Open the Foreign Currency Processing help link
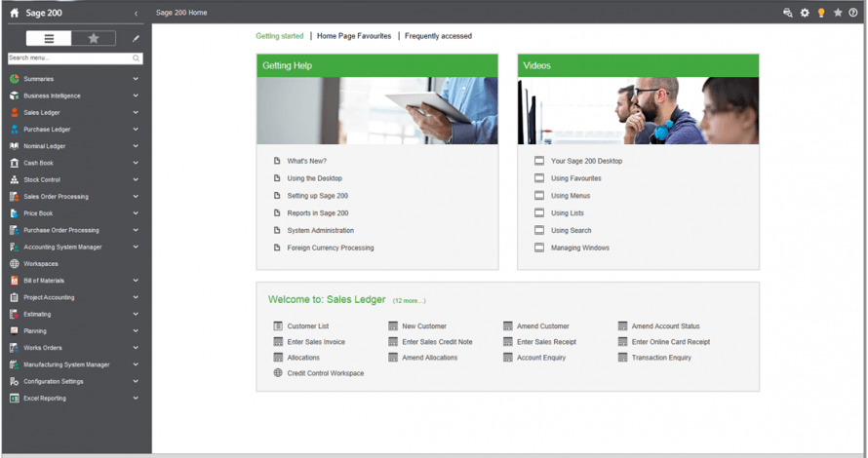The height and width of the screenshot is (458, 868). pyautogui.click(x=330, y=248)
